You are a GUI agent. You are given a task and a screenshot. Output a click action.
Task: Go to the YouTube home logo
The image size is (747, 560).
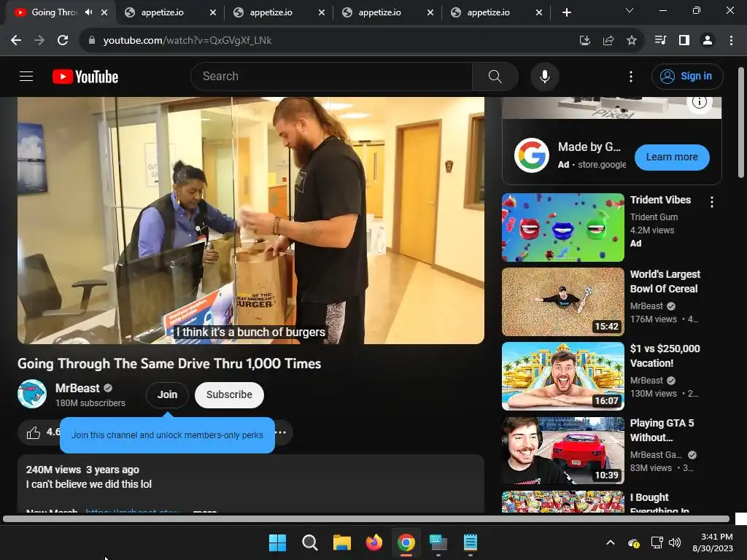click(x=85, y=77)
